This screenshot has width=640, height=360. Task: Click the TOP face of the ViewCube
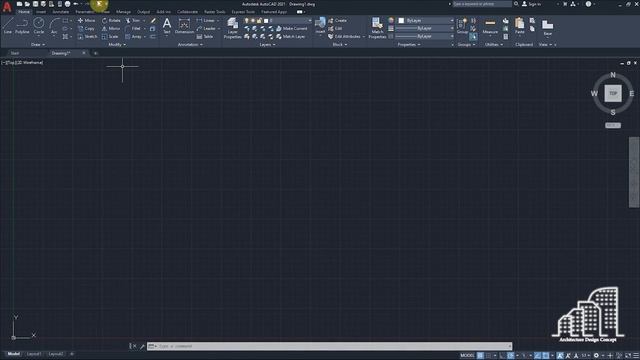(x=613, y=93)
